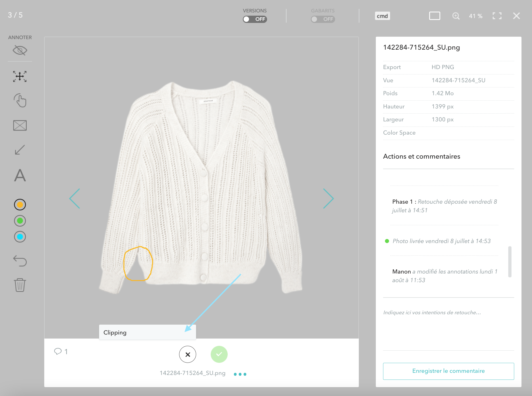This screenshot has height=396, width=532.
Task: Enter fullscreen mode
Action: coord(497,16)
